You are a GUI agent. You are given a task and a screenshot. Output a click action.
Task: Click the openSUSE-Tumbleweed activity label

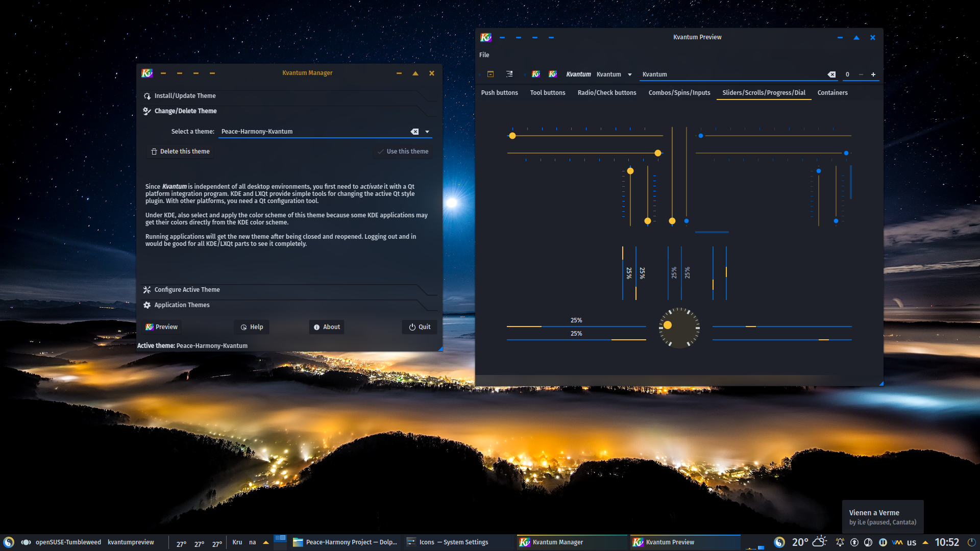pyautogui.click(x=68, y=542)
